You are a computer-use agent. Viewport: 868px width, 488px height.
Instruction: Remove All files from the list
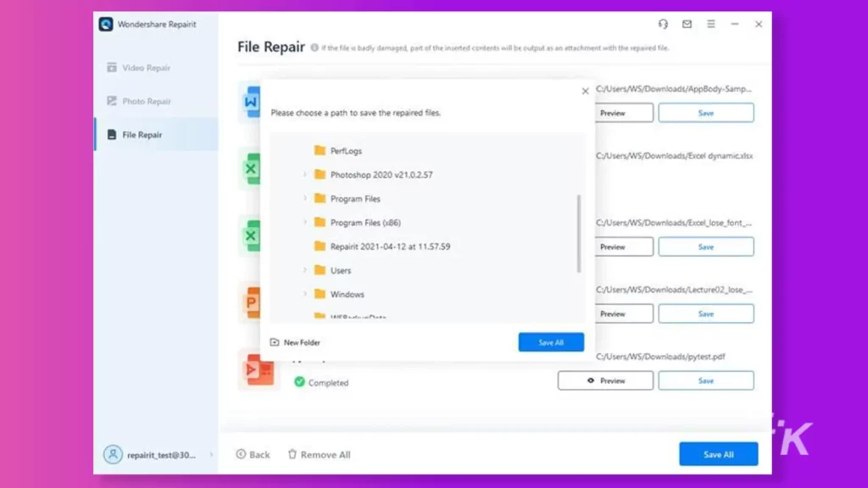click(319, 454)
